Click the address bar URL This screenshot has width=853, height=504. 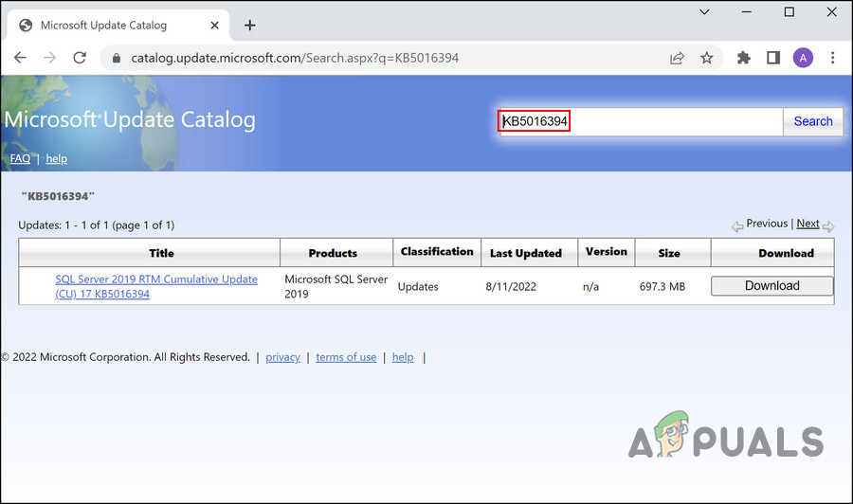pyautogui.click(x=295, y=58)
